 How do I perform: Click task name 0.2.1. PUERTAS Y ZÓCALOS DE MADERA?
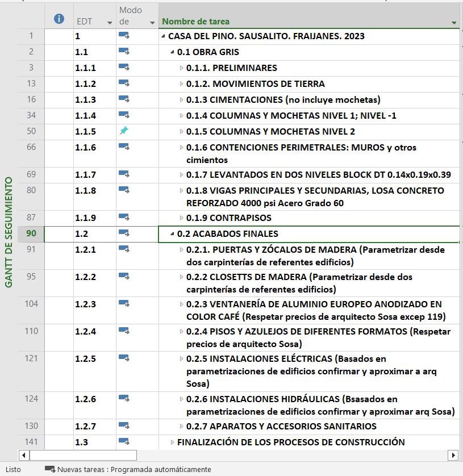pyautogui.click(x=315, y=256)
